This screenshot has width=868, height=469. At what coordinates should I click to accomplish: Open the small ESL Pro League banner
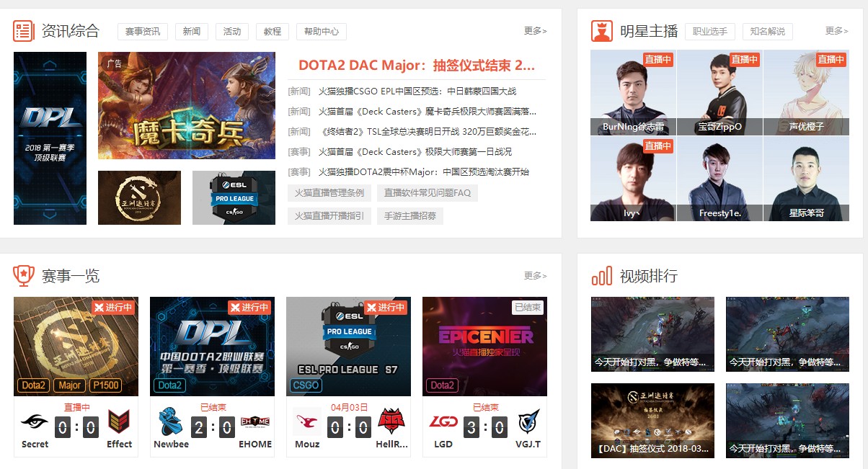[234, 197]
